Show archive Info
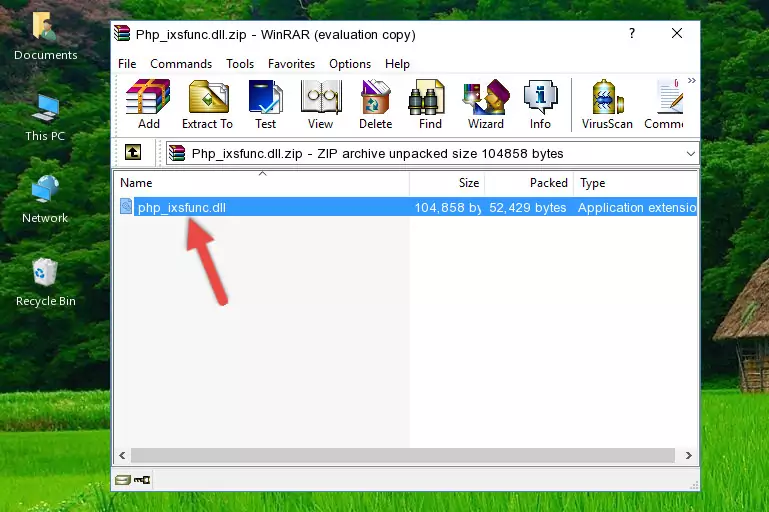This screenshot has height=512, width=769. (x=540, y=104)
